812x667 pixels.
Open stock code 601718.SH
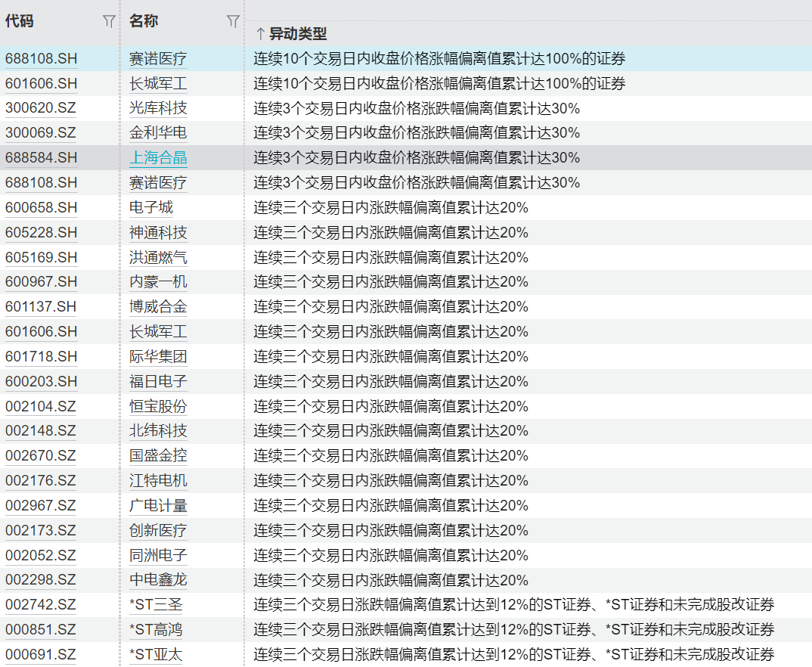(41, 357)
